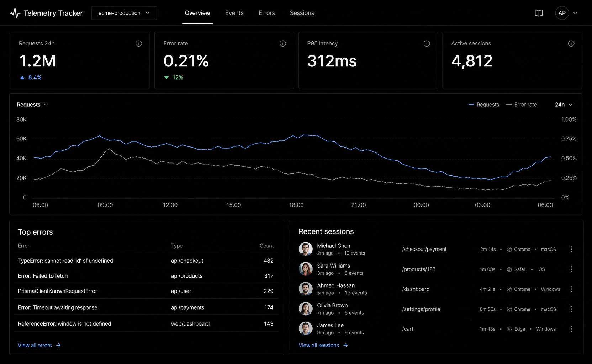Click the 1.2M requests value
Screen dimensions: 592x364
(37, 61)
